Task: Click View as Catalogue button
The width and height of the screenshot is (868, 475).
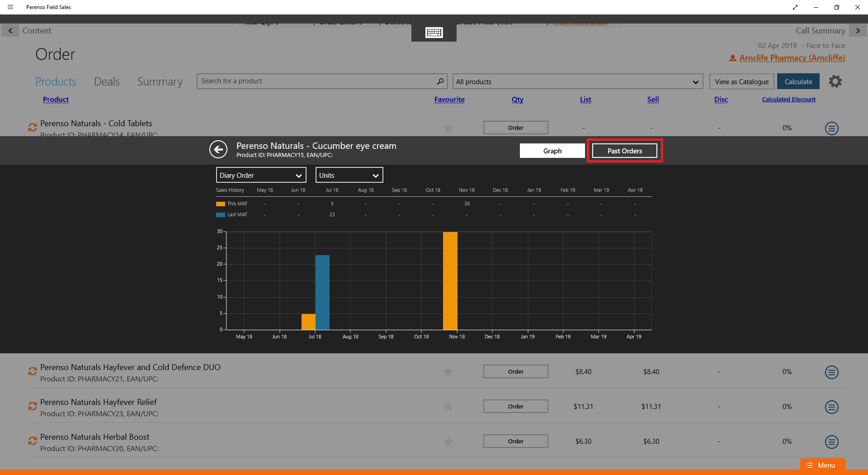Action: point(742,81)
